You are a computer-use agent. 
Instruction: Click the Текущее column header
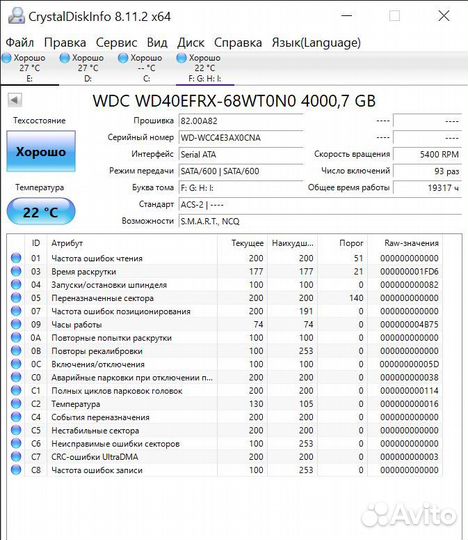pos(243,243)
